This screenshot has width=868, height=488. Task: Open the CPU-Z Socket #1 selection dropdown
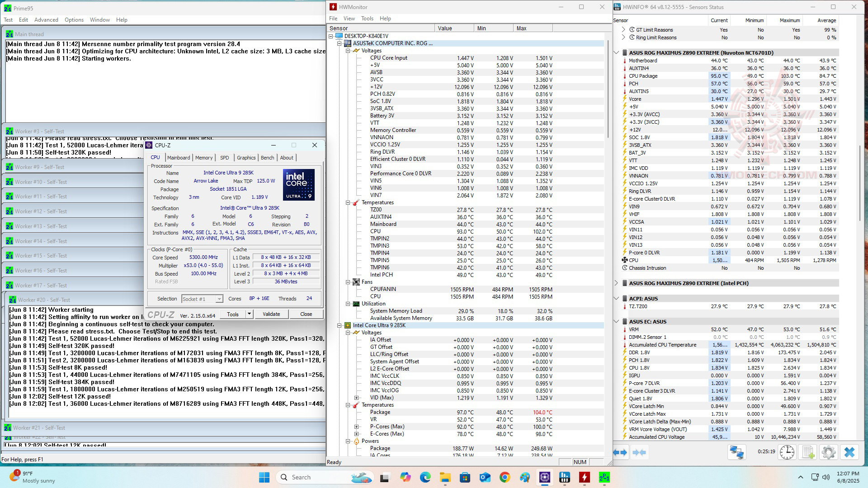coord(219,299)
